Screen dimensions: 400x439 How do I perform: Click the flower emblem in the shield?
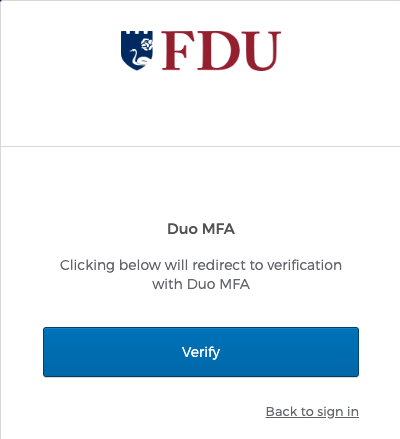(147, 44)
